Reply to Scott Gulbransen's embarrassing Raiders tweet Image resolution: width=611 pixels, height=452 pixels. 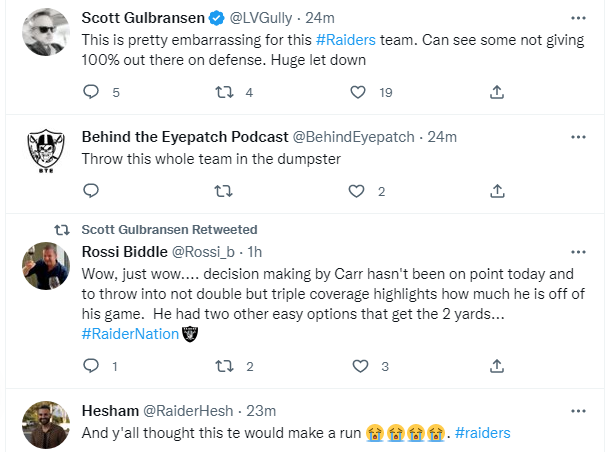[x=91, y=92]
